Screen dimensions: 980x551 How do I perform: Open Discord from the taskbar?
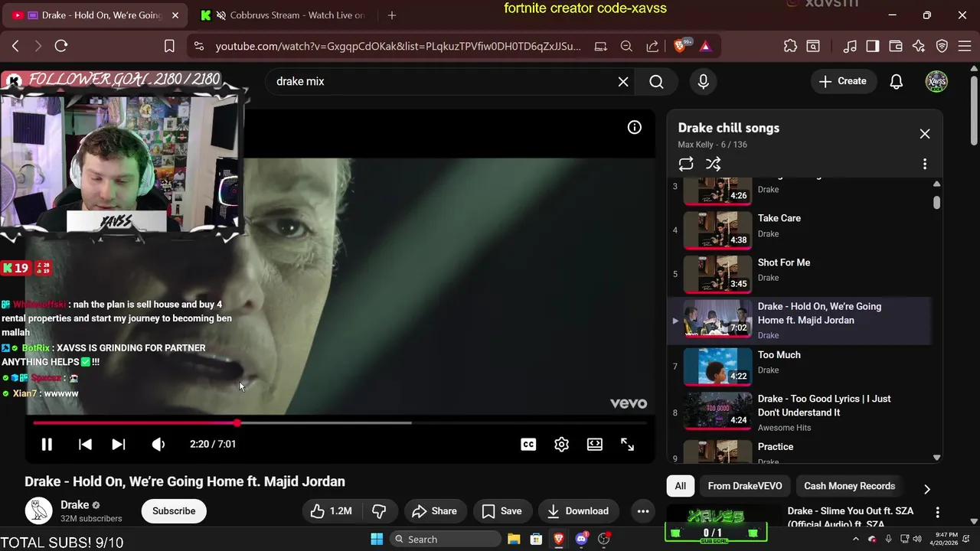(581, 539)
